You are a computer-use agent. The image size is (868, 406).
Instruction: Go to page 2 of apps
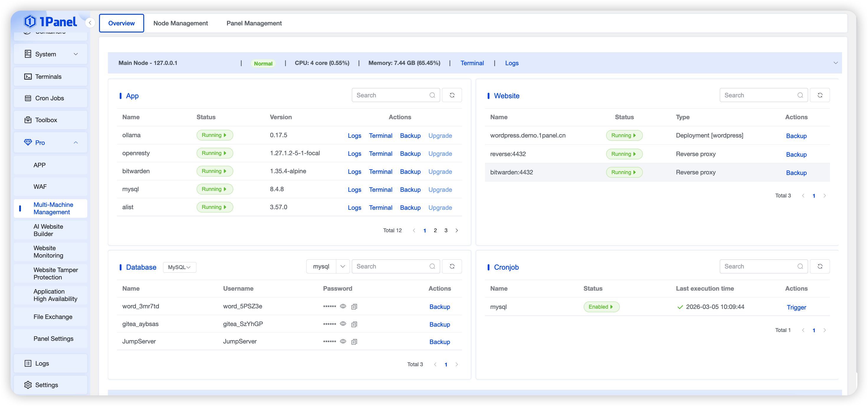point(435,230)
